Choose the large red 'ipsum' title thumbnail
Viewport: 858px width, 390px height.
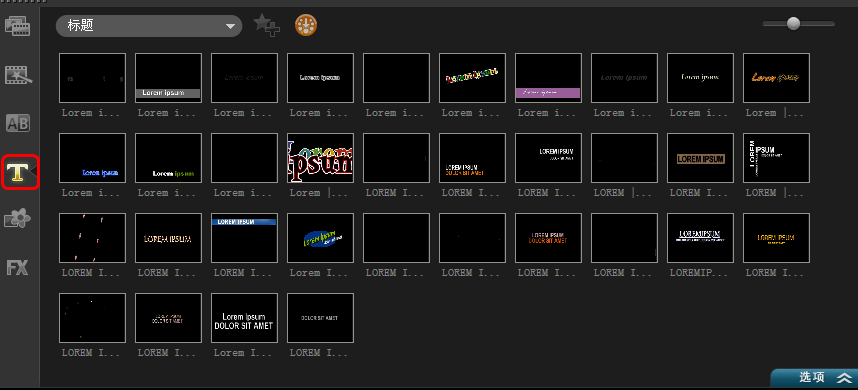[320, 158]
